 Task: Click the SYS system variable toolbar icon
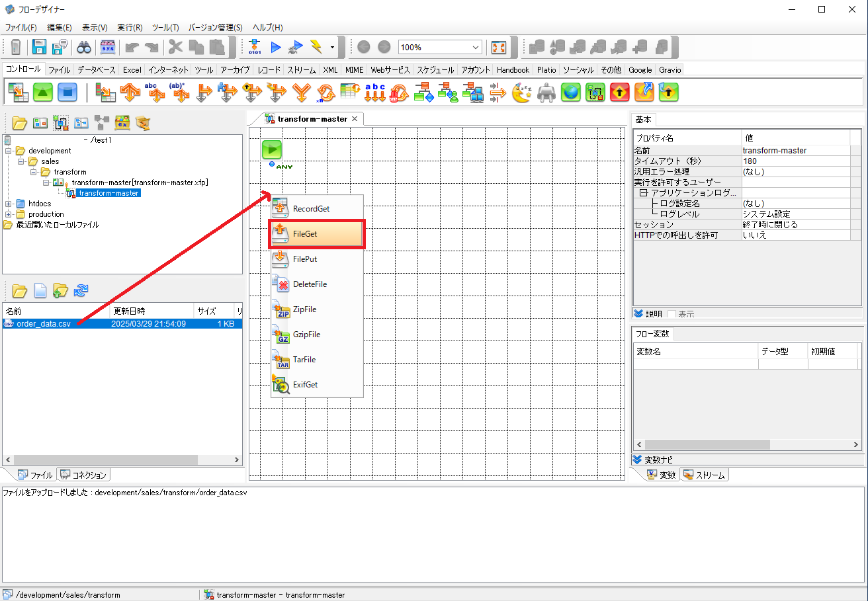[x=107, y=47]
